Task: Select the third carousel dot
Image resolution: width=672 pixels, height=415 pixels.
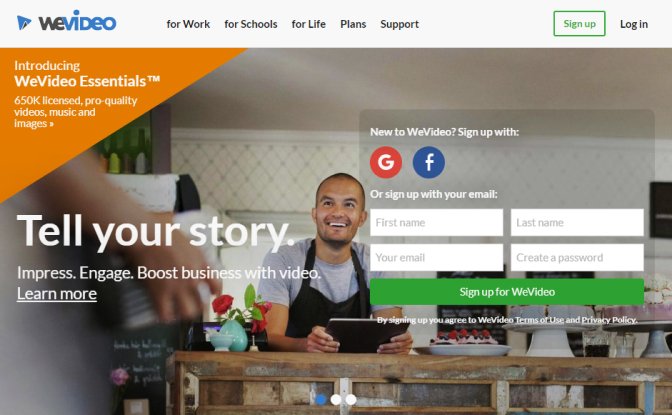Action: coord(351,400)
